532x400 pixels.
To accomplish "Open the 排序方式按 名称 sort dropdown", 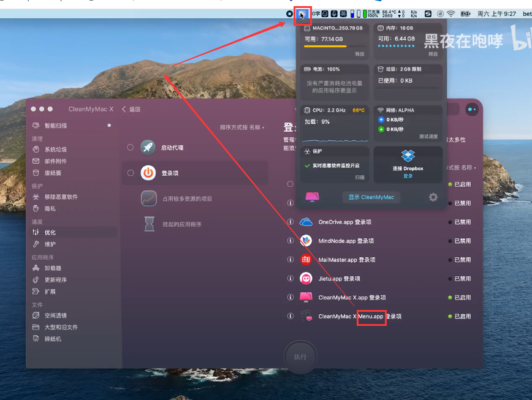I will pyautogui.click(x=242, y=127).
